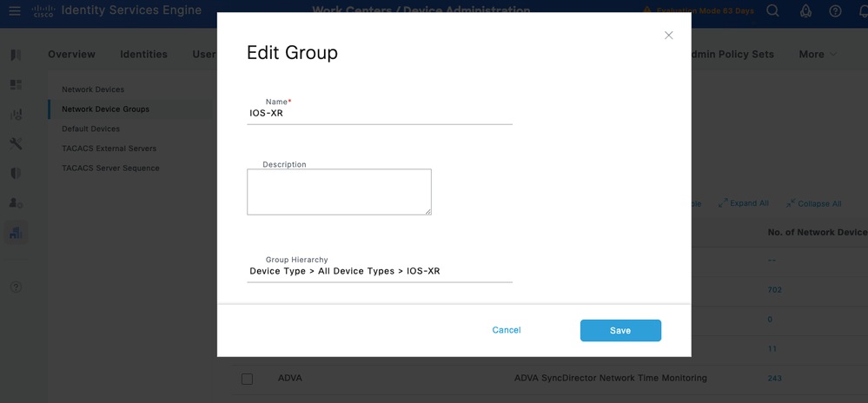Select TACACS External Servers menu item
Screen dimensions: 868x403
[x=109, y=149]
